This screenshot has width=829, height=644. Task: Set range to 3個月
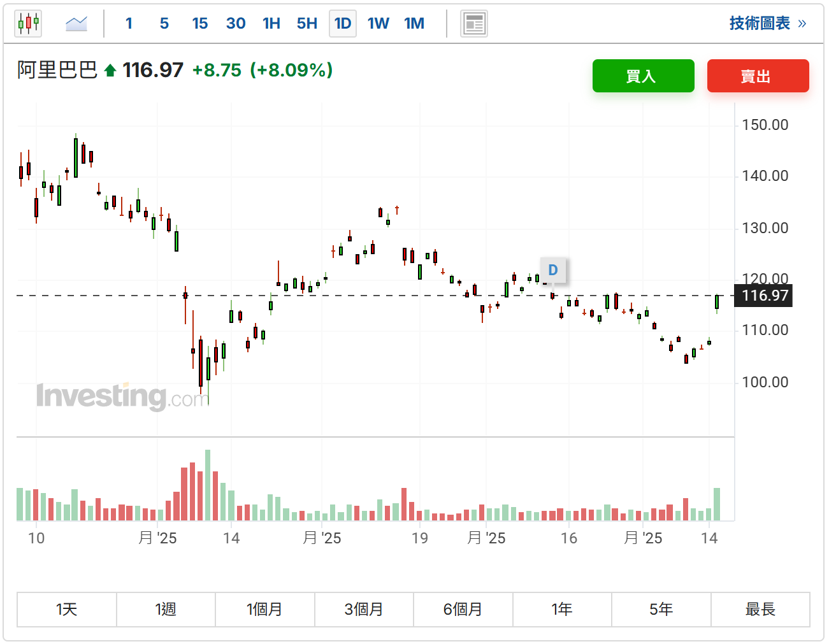pos(364,610)
